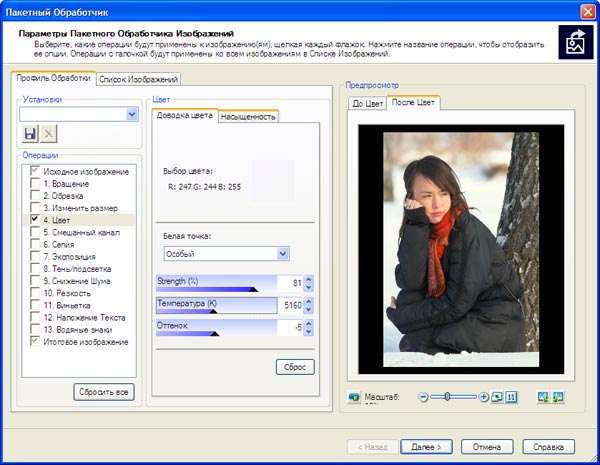600x465 pixels.
Task: Increase Оттенок value with up arrow
Action: [309, 324]
